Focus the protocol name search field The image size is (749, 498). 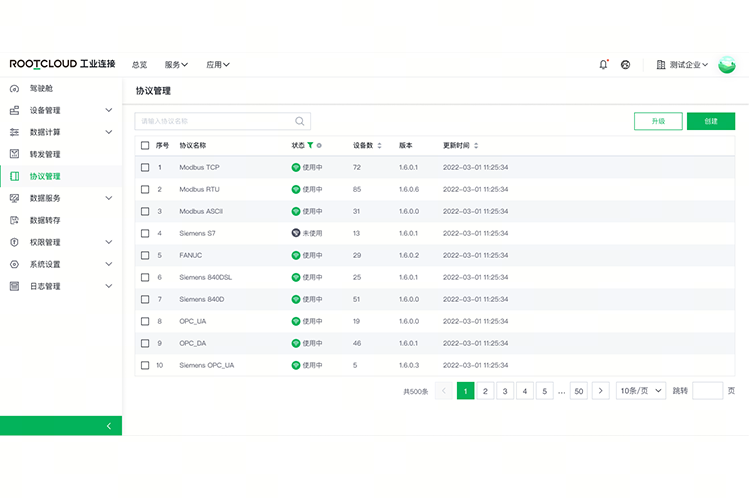[215, 121]
